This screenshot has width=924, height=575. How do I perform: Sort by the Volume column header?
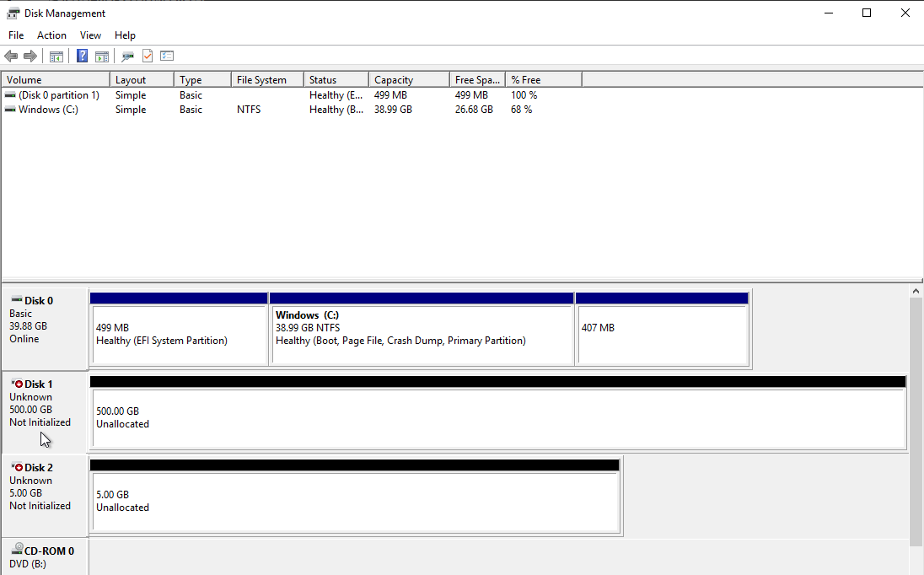tap(56, 79)
